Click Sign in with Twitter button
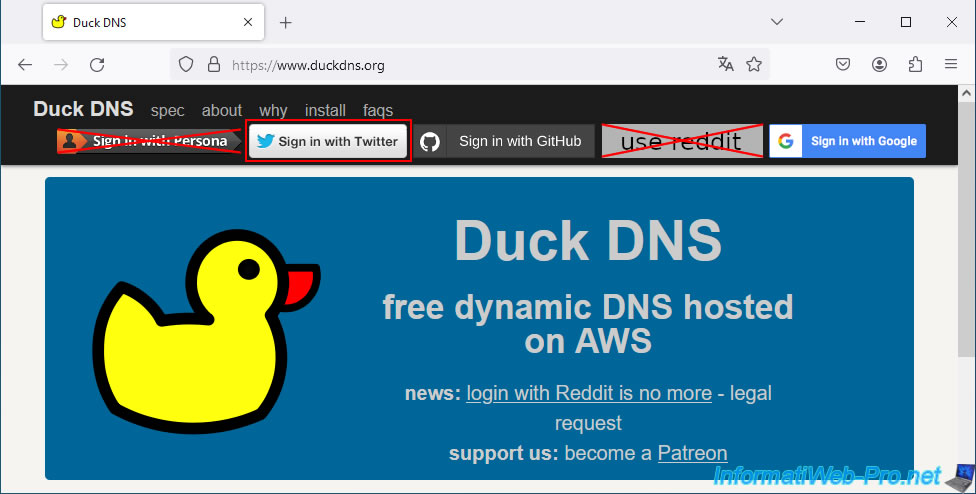The image size is (976, 494). [328, 142]
